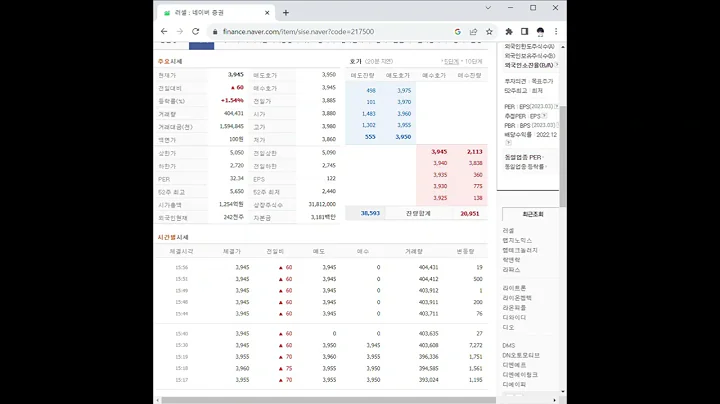Click the total bid volume 20,951
The image size is (720, 404).
point(469,213)
